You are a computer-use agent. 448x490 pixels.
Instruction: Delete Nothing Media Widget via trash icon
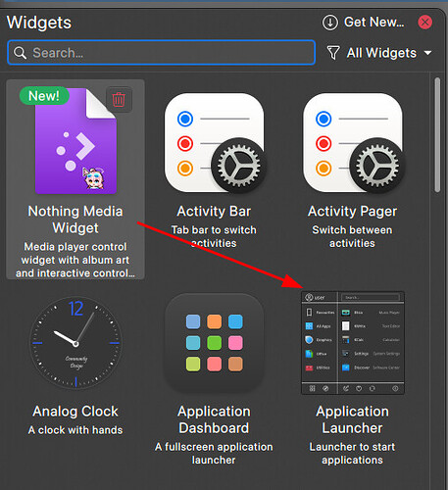119,99
